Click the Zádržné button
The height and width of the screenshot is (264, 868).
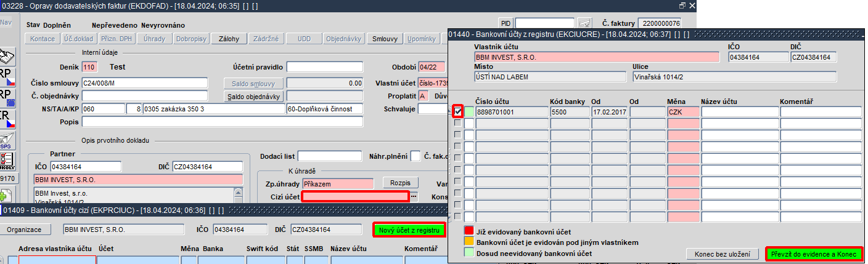[266, 39]
